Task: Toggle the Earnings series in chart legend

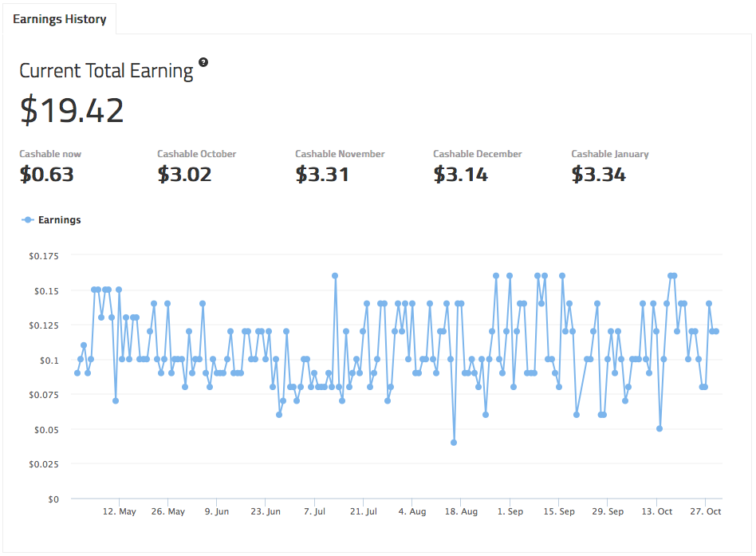Action: pyautogui.click(x=59, y=219)
